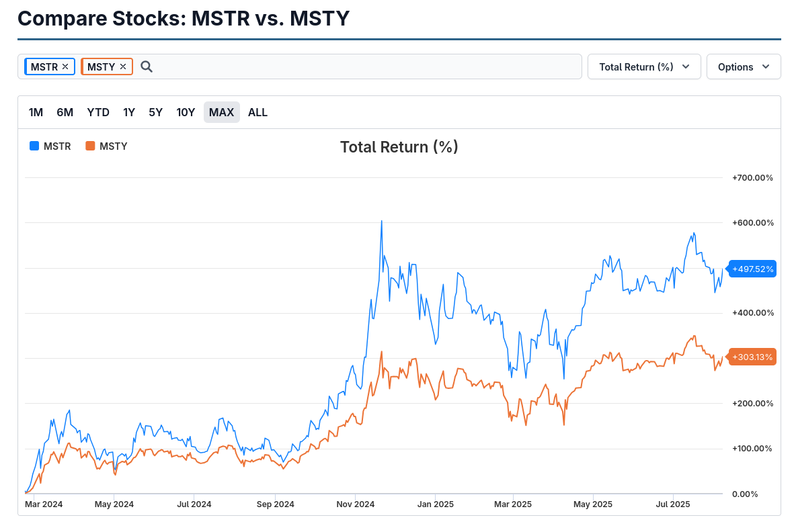Select the MAX time range
The width and height of the screenshot is (794, 532).
click(x=221, y=112)
